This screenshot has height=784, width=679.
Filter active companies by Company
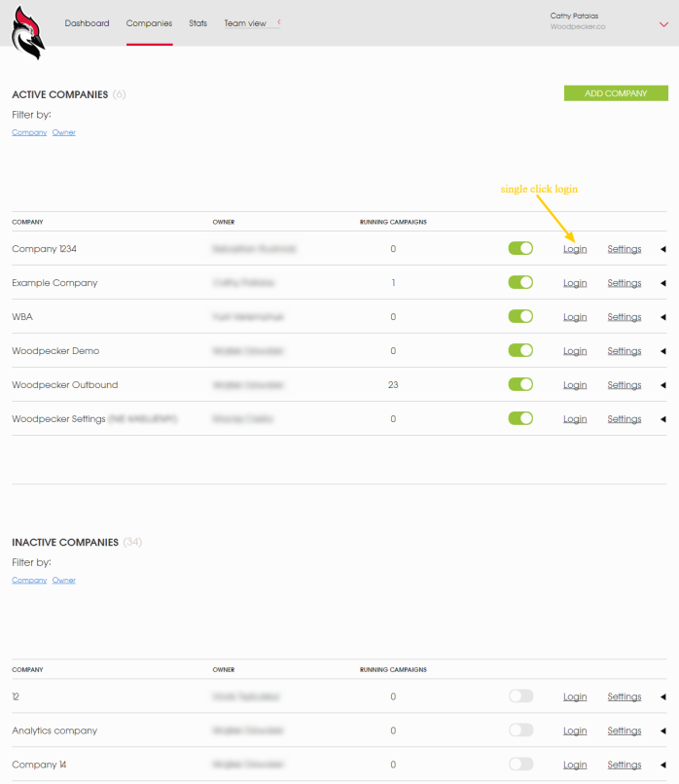(29, 132)
